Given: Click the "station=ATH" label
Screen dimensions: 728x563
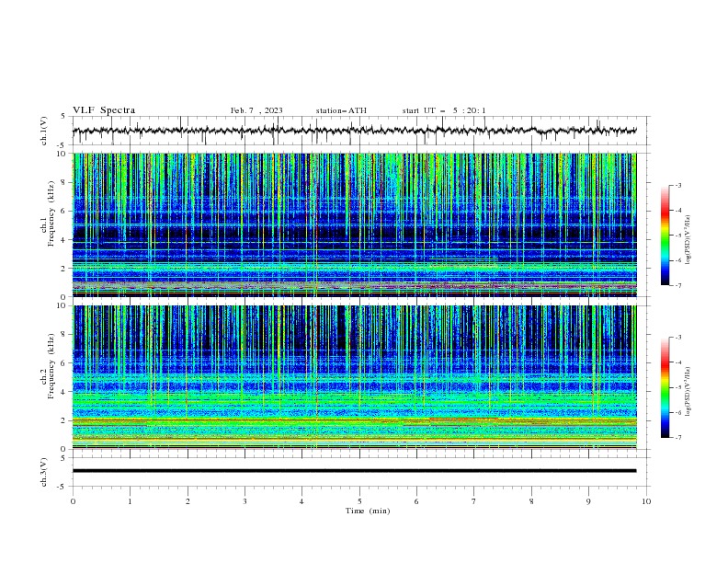Looking at the screenshot, I should pyautogui.click(x=341, y=110).
